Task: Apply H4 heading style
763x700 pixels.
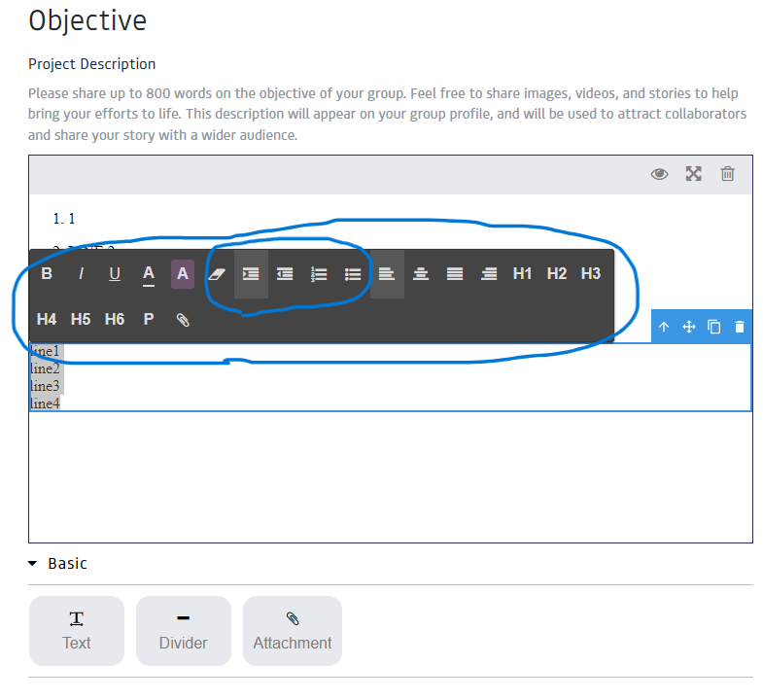Action: click(47, 319)
